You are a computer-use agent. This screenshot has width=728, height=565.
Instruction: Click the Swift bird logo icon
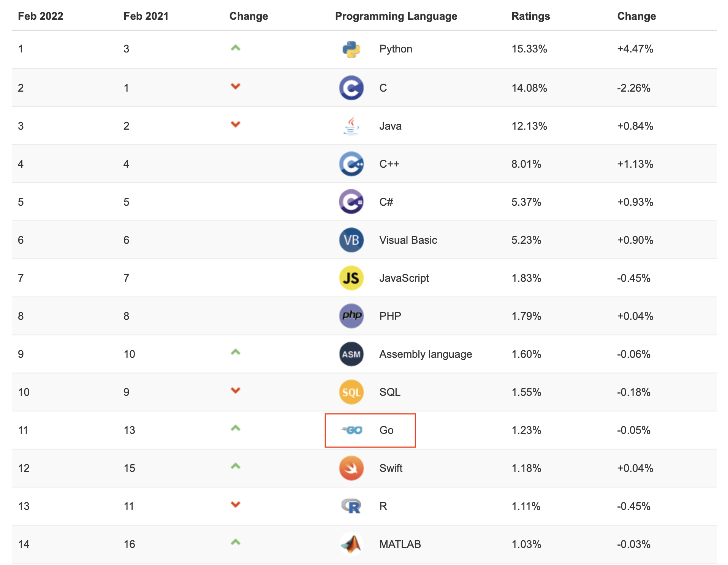(x=351, y=468)
